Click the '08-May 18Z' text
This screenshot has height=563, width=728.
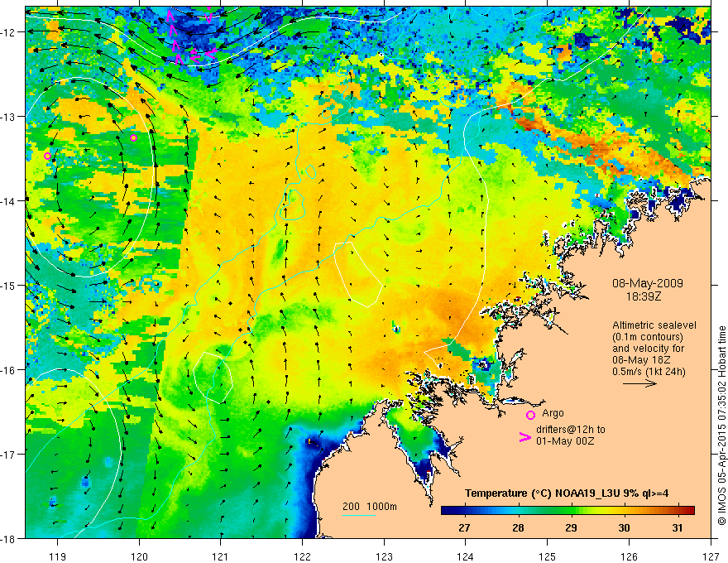pyautogui.click(x=641, y=360)
